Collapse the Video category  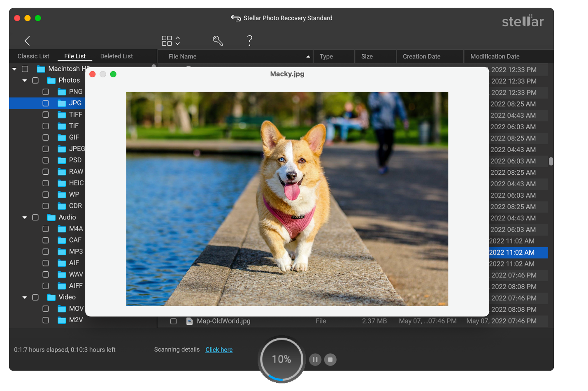[25, 297]
